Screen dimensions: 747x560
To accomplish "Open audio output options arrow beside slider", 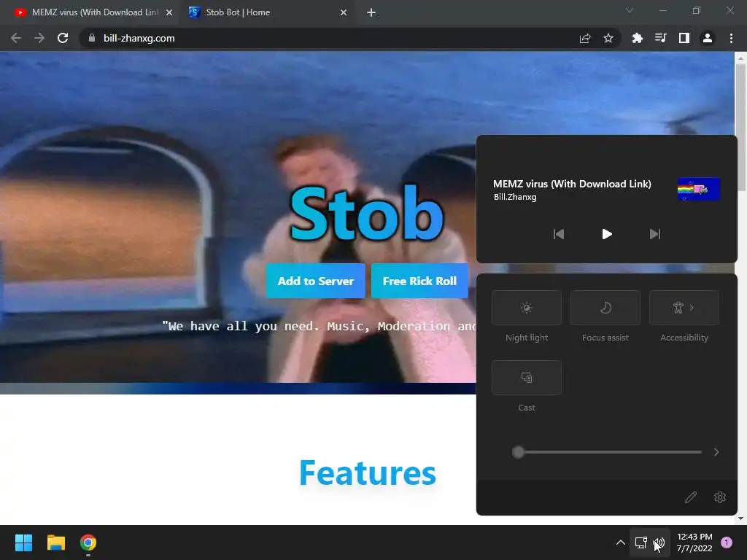I will (716, 452).
